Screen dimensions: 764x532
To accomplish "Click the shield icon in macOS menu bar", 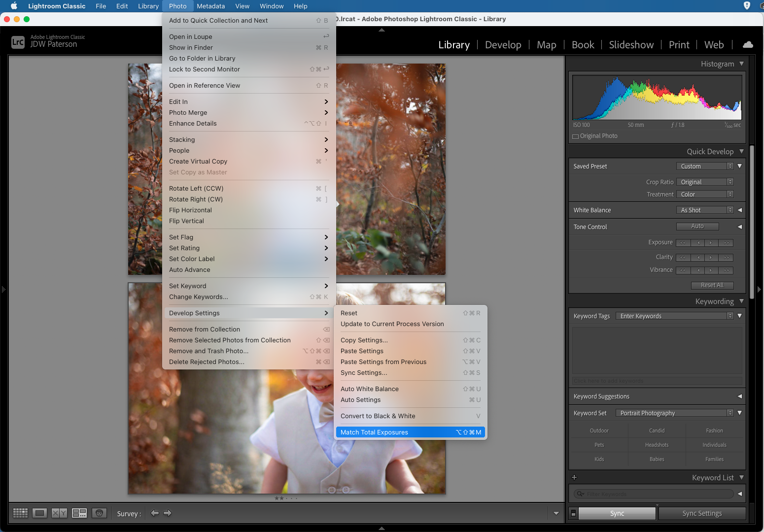I will click(x=747, y=6).
